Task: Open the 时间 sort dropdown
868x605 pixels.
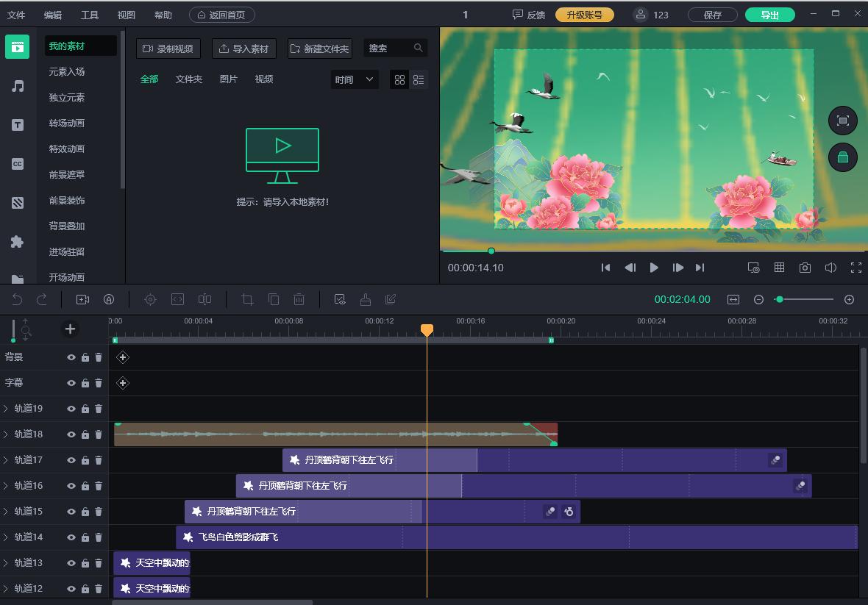Action: point(355,79)
